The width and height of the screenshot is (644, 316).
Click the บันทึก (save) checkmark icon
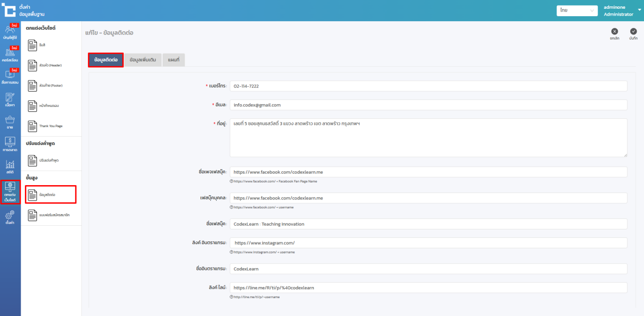click(633, 32)
